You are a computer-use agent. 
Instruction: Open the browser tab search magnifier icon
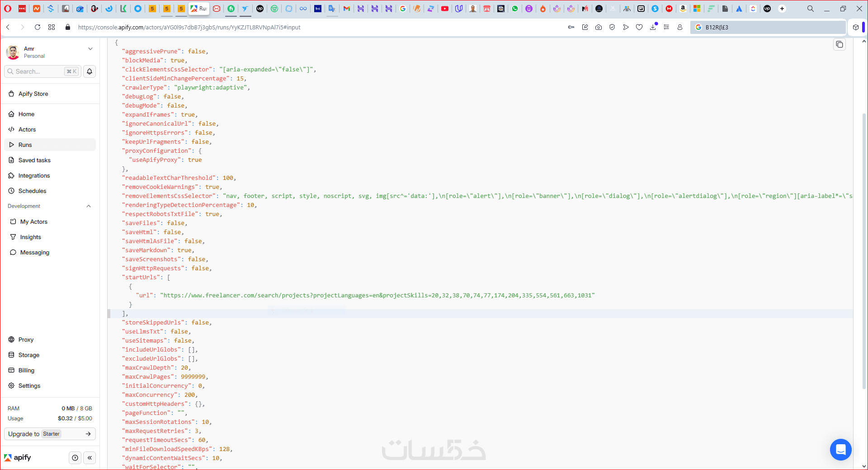[811, 9]
